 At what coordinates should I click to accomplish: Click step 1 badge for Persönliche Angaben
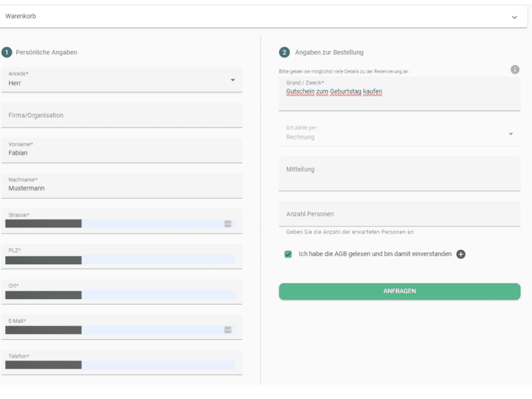(x=6, y=52)
